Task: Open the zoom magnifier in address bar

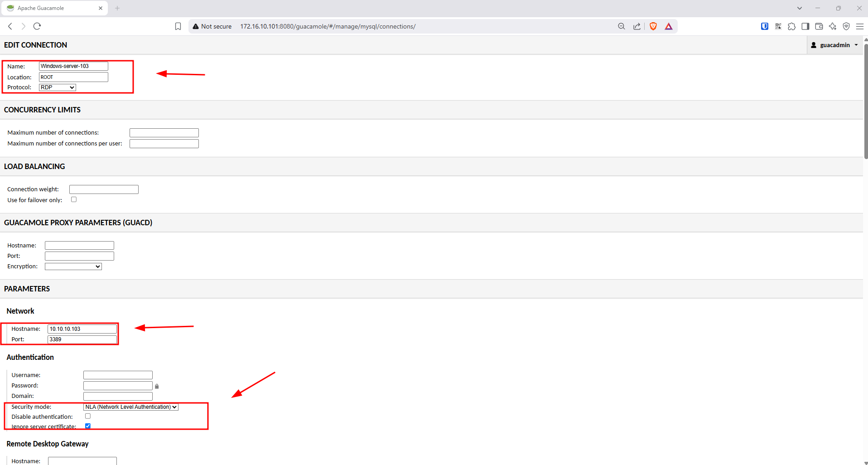Action: coord(622,26)
